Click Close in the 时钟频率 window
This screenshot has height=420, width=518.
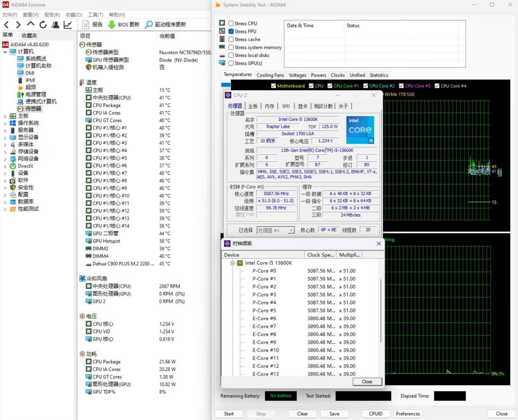coord(367,381)
